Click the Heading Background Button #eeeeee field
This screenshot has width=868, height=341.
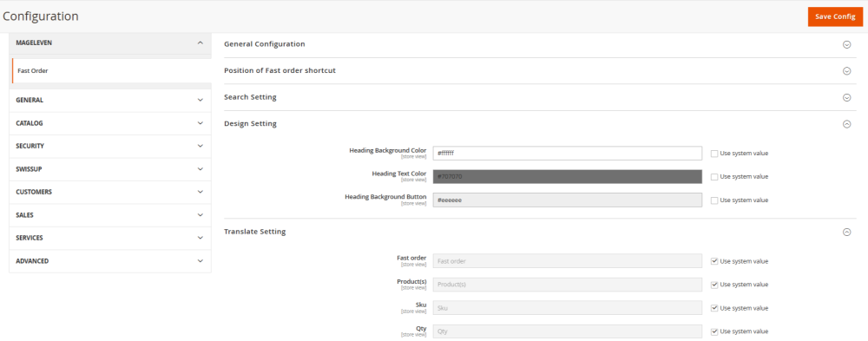coord(568,200)
